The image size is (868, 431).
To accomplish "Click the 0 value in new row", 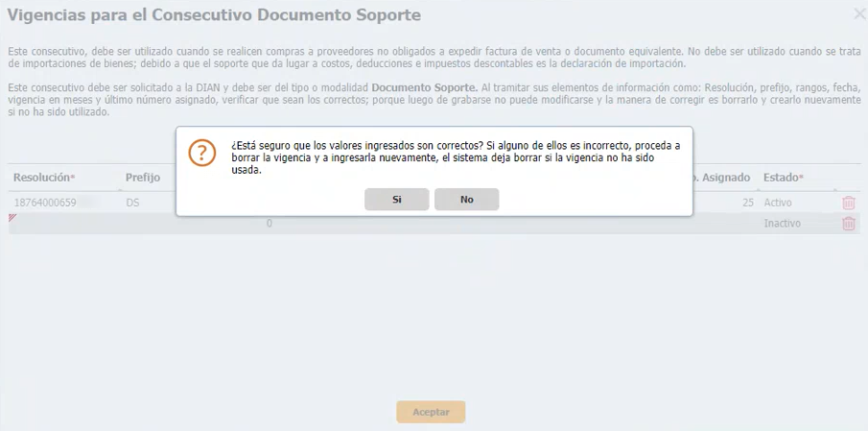I will pos(269,224).
